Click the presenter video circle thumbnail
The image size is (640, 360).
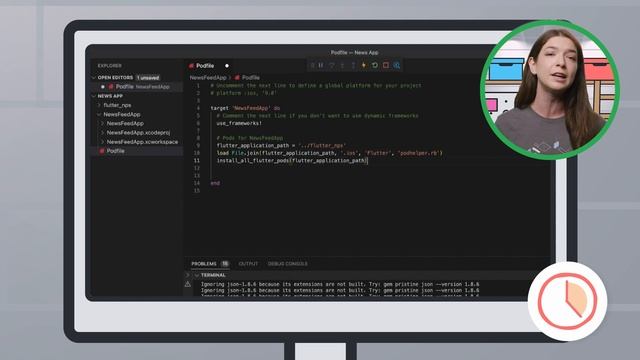(549, 90)
